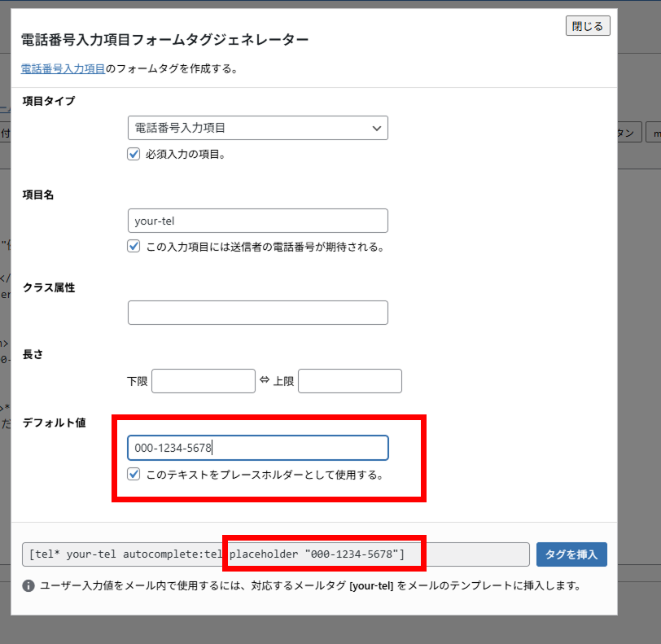Click the double arrow between 下限 and 上限
The height and width of the screenshot is (644, 661).
pos(264,380)
